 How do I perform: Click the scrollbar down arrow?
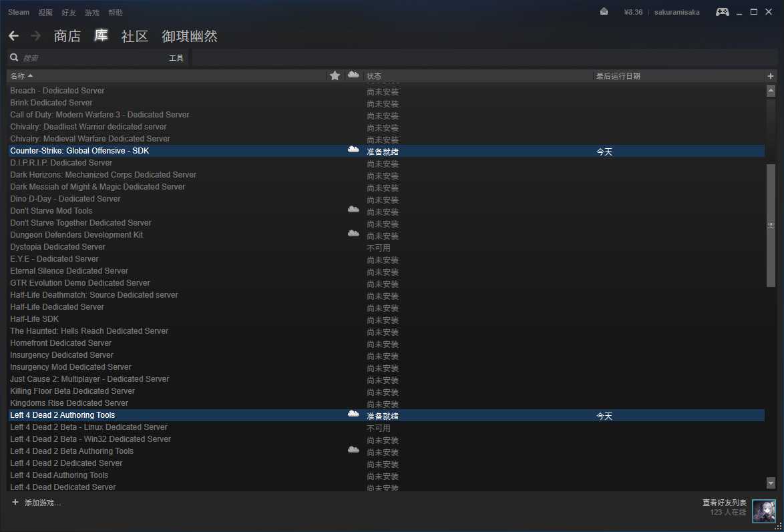(x=771, y=483)
